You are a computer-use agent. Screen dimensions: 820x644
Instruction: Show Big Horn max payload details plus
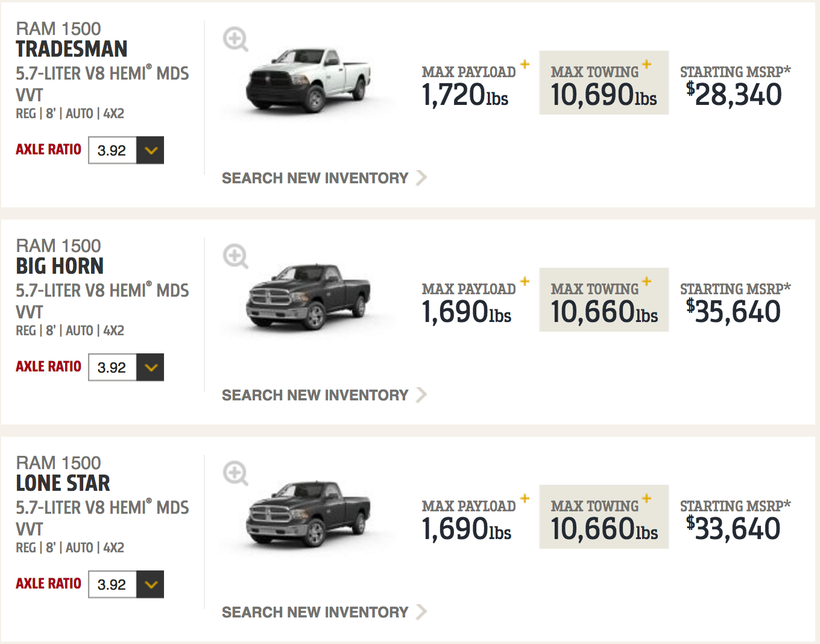tap(525, 281)
